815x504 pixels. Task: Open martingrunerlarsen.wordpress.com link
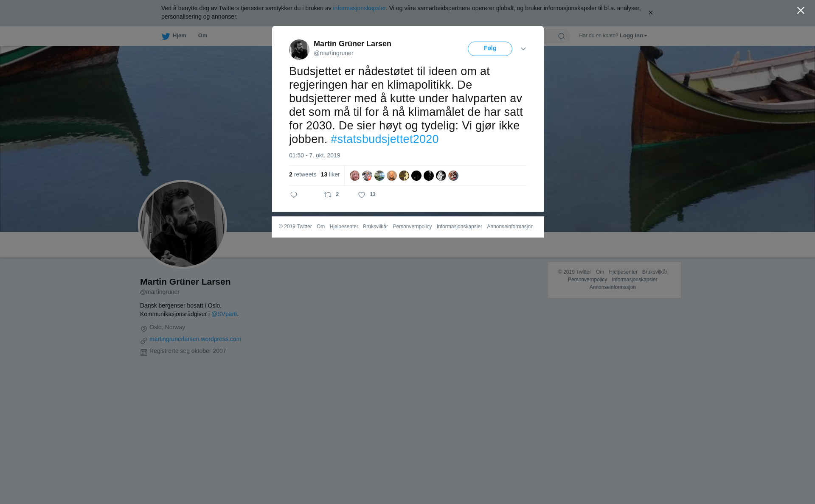[x=195, y=339]
